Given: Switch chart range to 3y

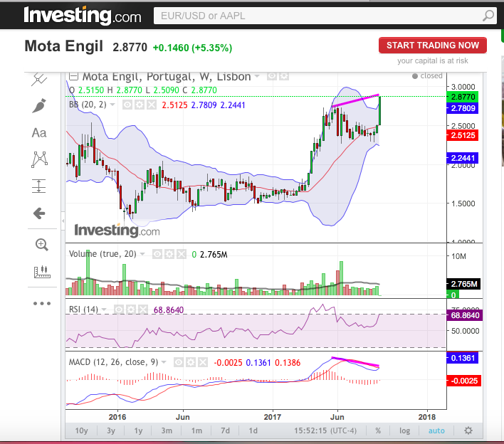Looking at the screenshot, I should 111,430.
